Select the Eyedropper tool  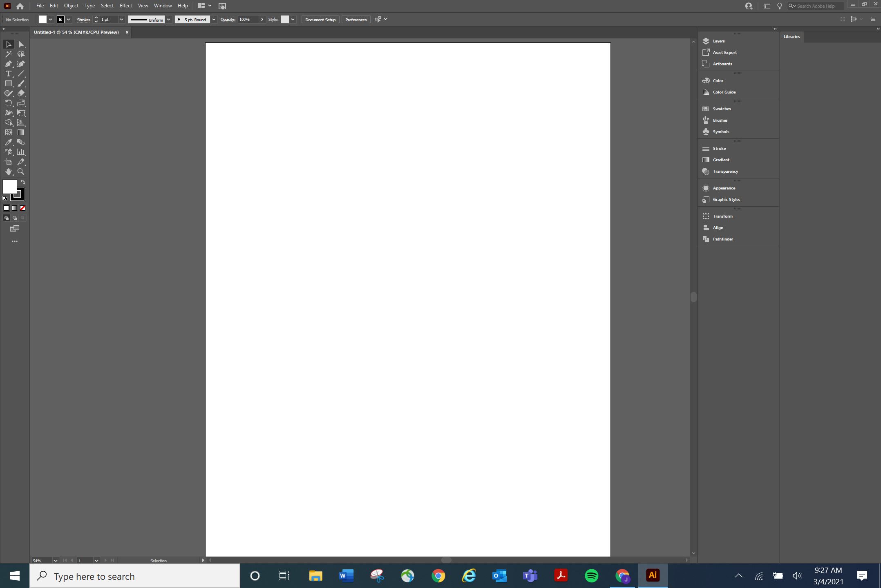point(9,143)
